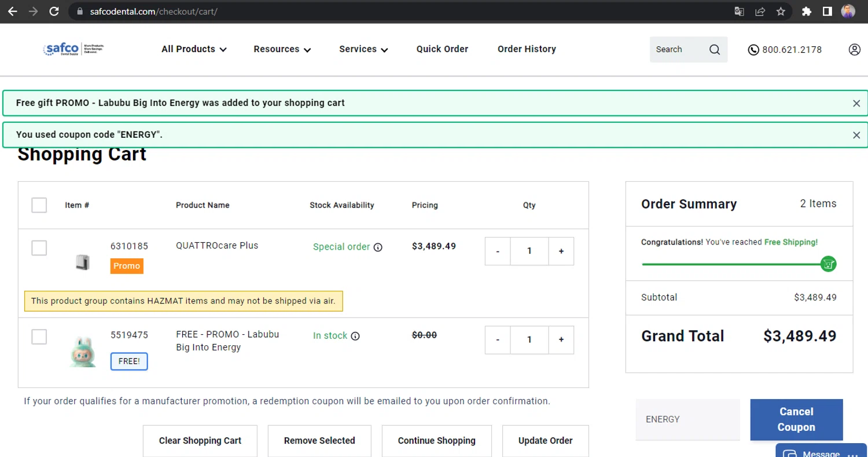Click Remove Selected button

coord(319,441)
